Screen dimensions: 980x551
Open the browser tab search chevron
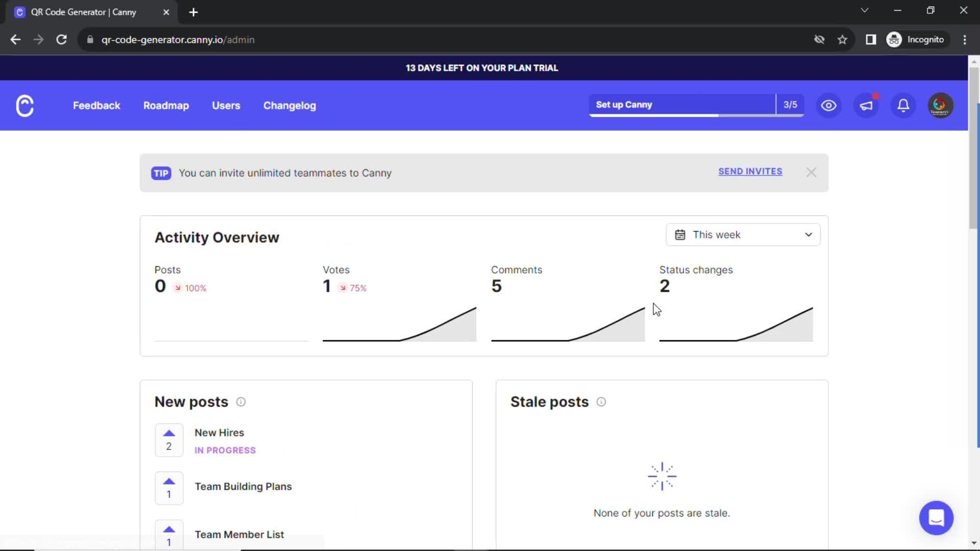tap(865, 10)
